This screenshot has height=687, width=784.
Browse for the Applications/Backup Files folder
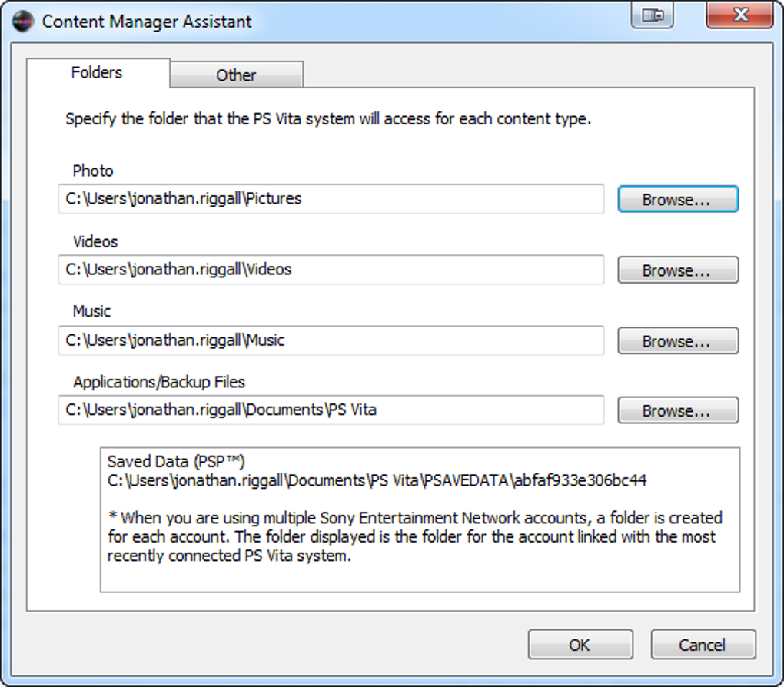(x=677, y=411)
